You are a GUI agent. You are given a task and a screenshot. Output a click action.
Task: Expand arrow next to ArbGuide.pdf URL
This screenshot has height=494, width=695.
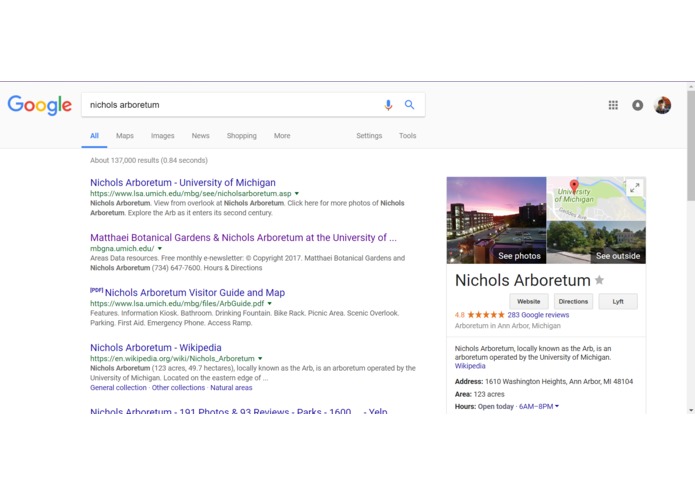point(269,303)
